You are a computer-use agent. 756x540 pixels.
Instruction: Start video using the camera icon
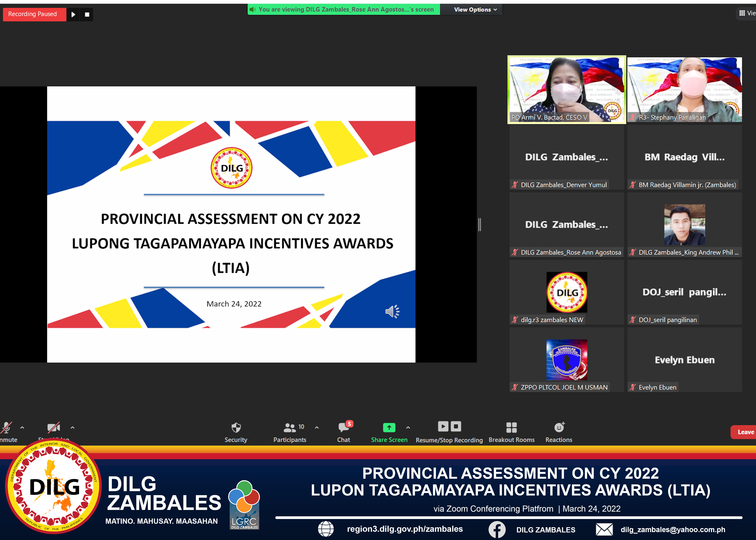pos(54,427)
